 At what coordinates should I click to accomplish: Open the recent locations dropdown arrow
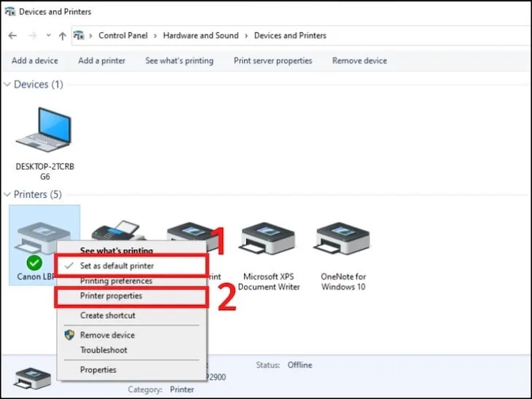(48, 36)
